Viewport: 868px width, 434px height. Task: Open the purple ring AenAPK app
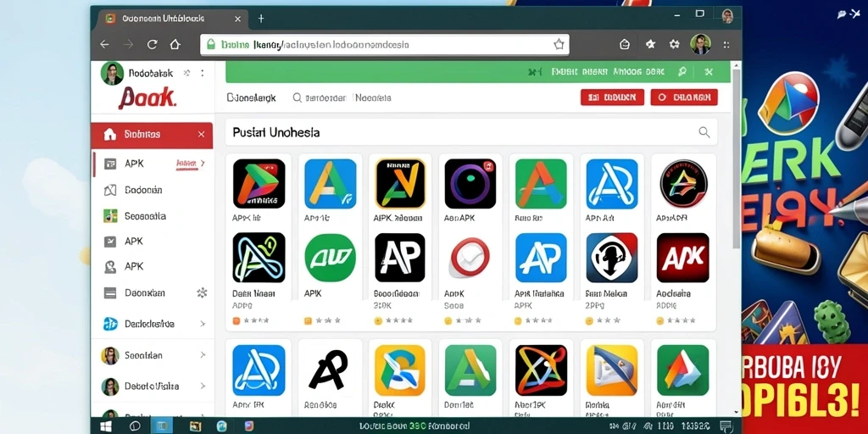click(470, 183)
